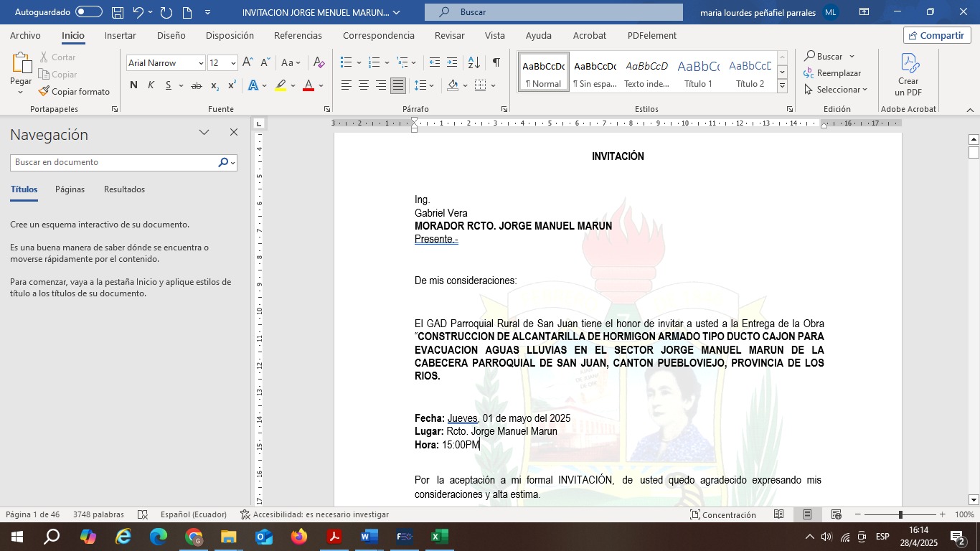Viewport: 980px width, 551px height.
Task: Click the clear formatting icon
Action: 319,63
